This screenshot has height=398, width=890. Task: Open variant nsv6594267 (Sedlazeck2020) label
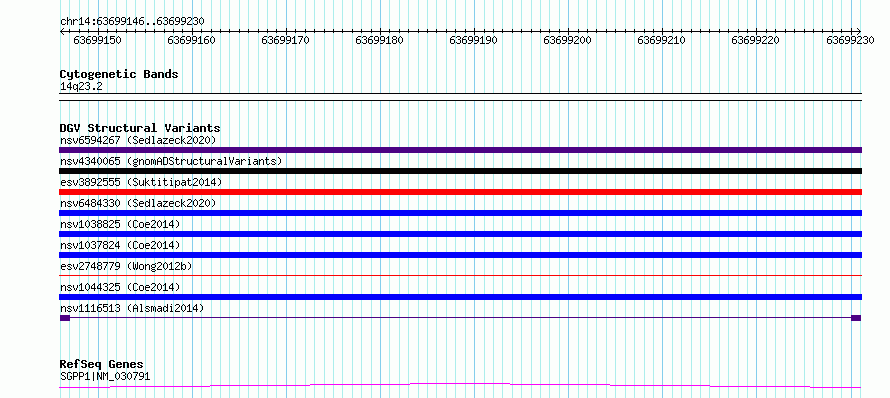[x=138, y=140]
